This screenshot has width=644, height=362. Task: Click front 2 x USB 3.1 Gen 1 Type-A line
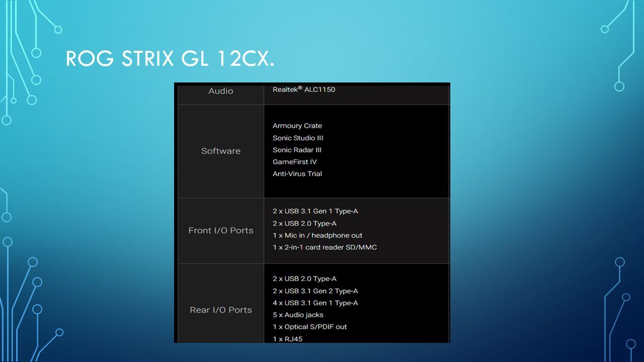tap(315, 211)
